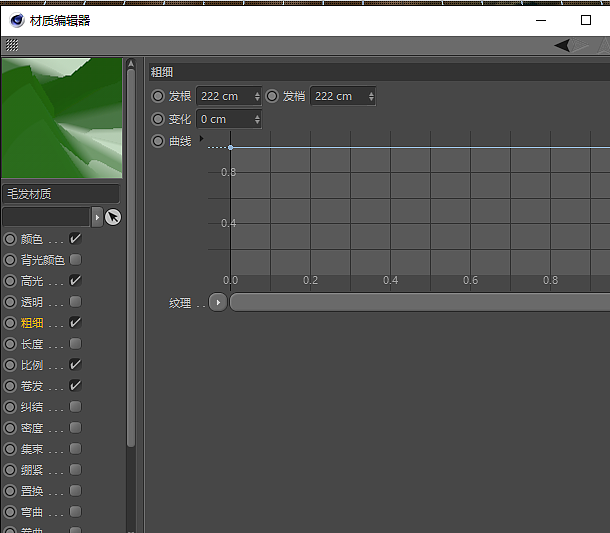Select the 长度 channel label

click(32, 344)
